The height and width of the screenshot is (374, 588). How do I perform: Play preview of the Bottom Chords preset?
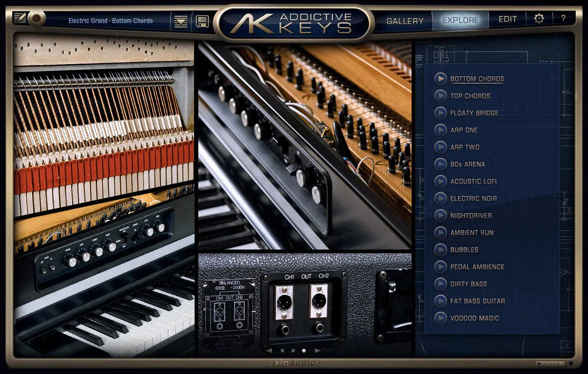pos(440,79)
